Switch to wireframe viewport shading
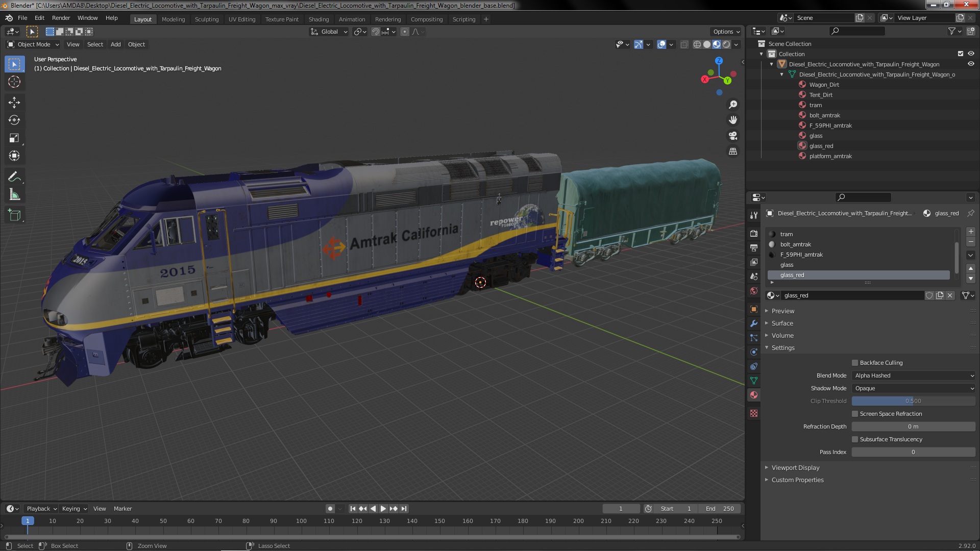This screenshot has height=551, width=980. pos(697,44)
